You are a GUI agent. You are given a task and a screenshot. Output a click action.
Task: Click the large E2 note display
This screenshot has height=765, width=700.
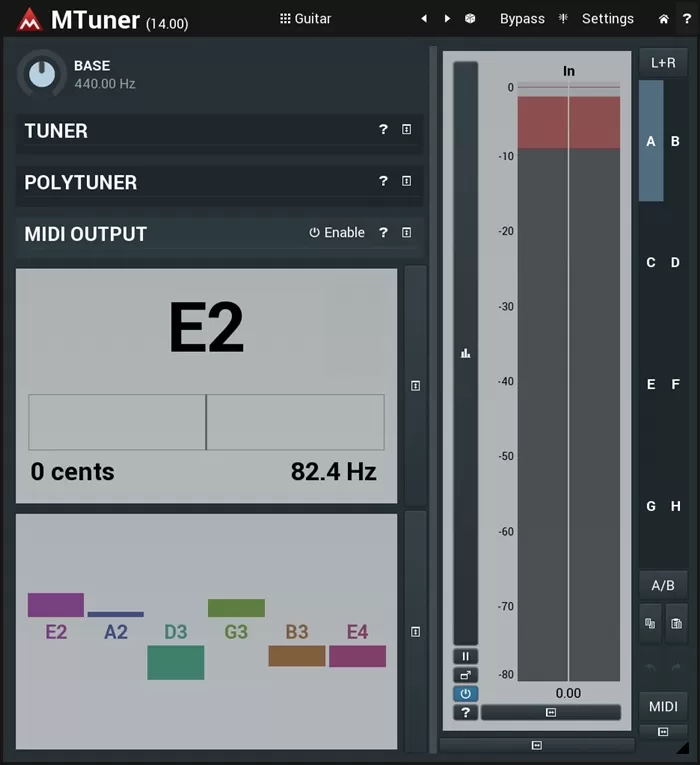point(206,327)
